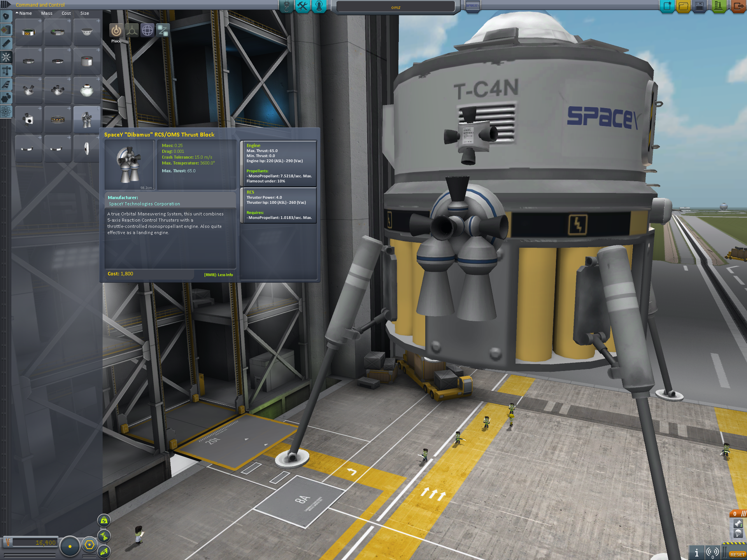Open the Pods parts category tab
This screenshot has width=747, height=560.
point(6,16)
